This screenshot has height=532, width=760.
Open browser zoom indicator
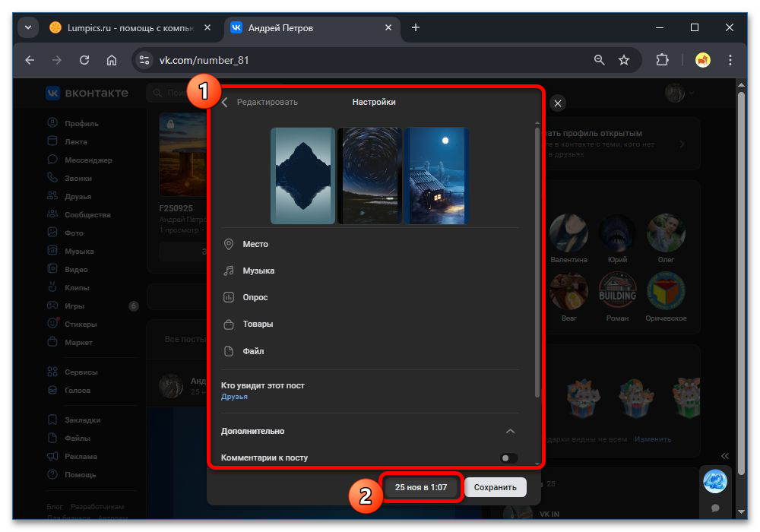point(600,60)
